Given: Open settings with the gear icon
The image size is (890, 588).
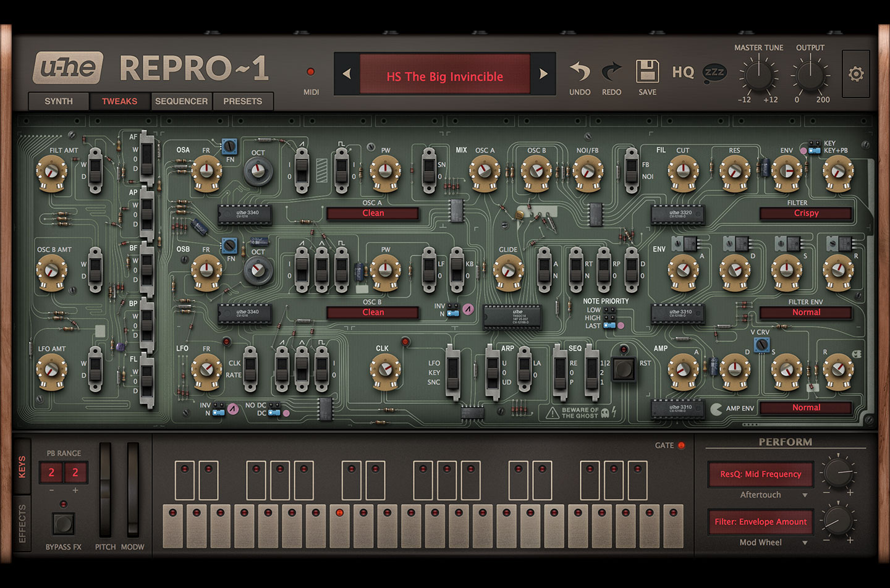Looking at the screenshot, I should [x=856, y=74].
